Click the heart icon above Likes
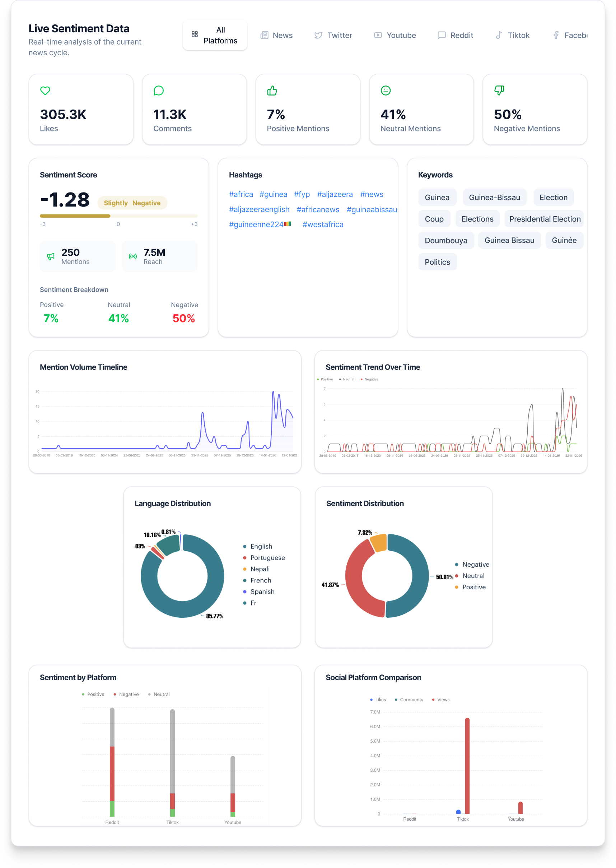616x868 pixels. (x=45, y=90)
